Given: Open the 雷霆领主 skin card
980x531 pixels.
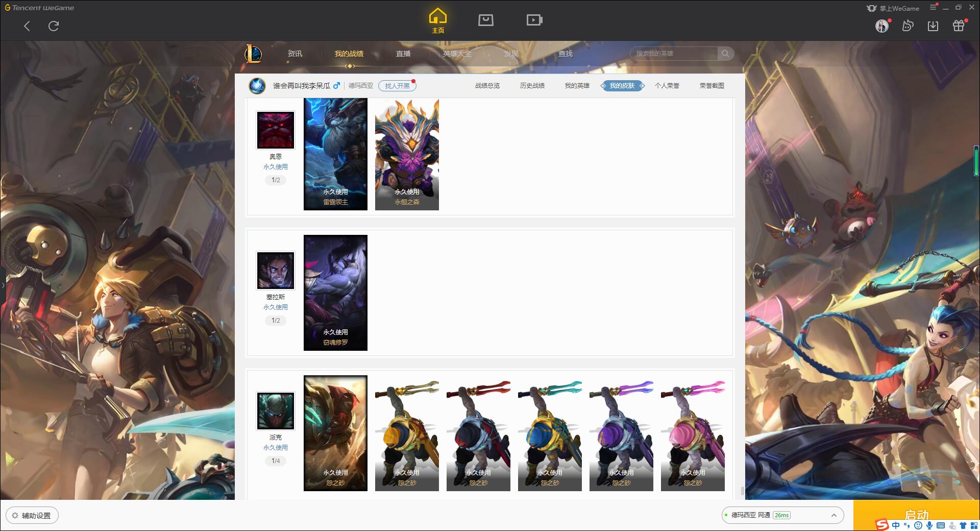Looking at the screenshot, I should point(335,154).
